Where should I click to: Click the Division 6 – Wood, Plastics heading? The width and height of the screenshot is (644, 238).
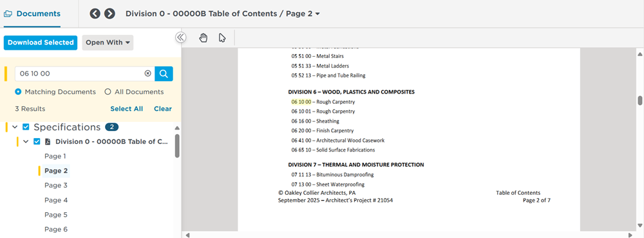(351, 92)
